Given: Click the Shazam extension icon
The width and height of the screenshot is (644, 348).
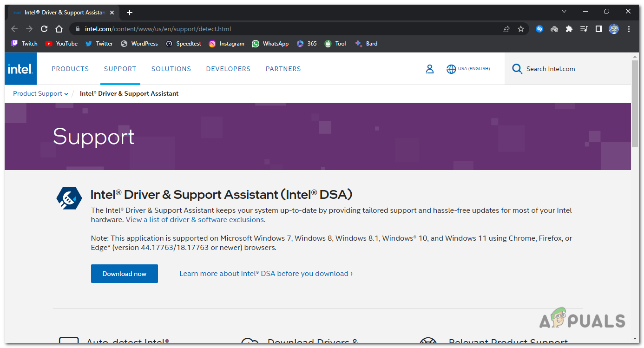Looking at the screenshot, I should 539,28.
